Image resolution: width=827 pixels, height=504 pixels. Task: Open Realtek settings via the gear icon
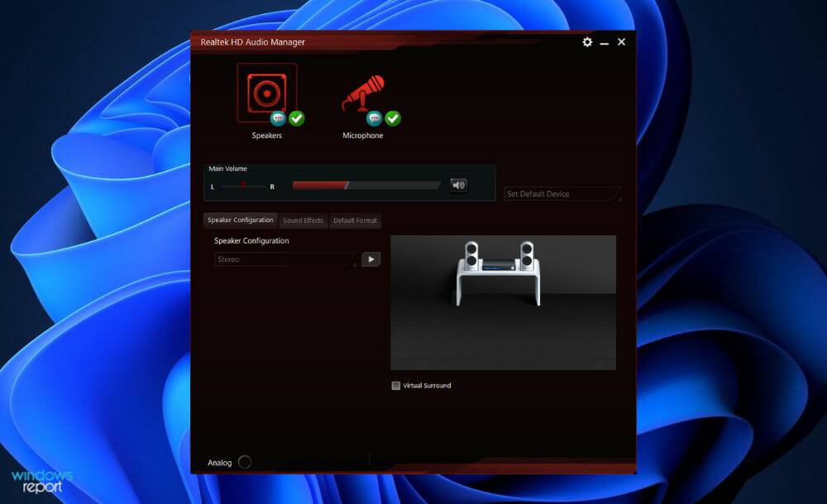[x=587, y=42]
